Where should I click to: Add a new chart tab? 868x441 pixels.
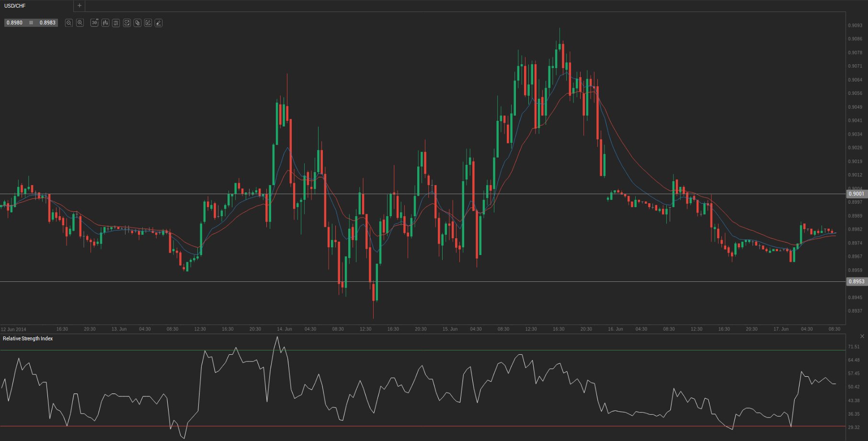click(x=80, y=6)
